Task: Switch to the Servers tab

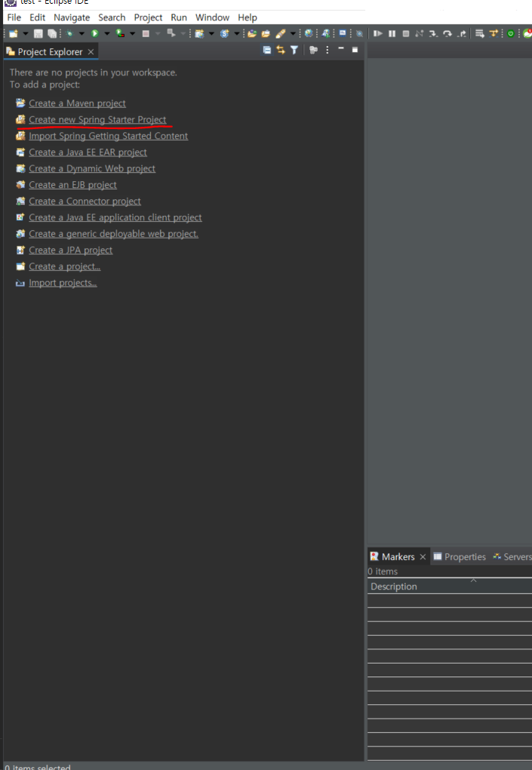Action: tap(513, 556)
